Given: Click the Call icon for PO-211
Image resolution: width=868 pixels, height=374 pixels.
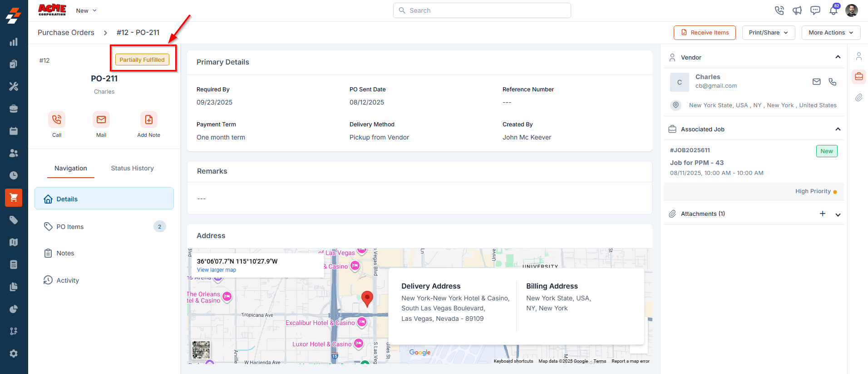Looking at the screenshot, I should point(57,120).
